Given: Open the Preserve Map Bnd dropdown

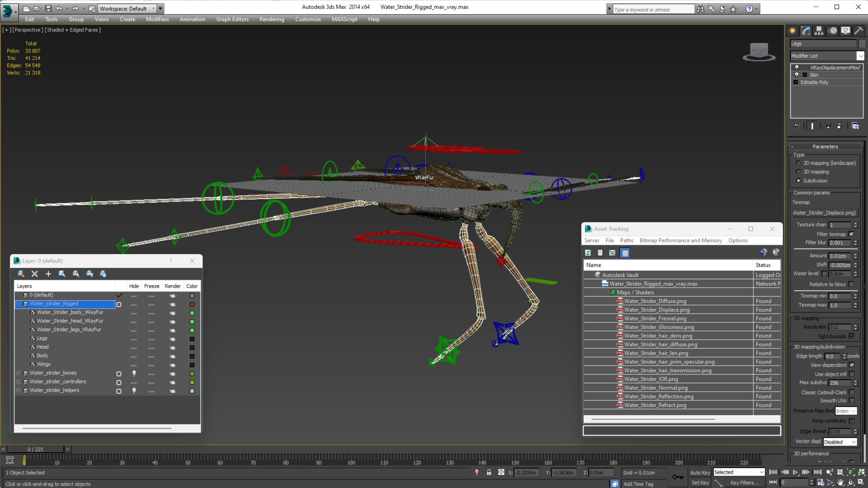Looking at the screenshot, I should point(846,411).
